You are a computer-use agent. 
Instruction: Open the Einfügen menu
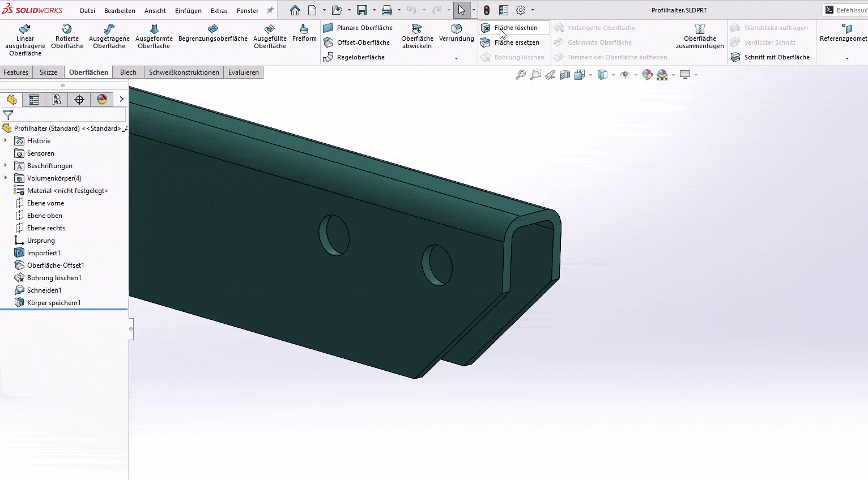pyautogui.click(x=188, y=11)
